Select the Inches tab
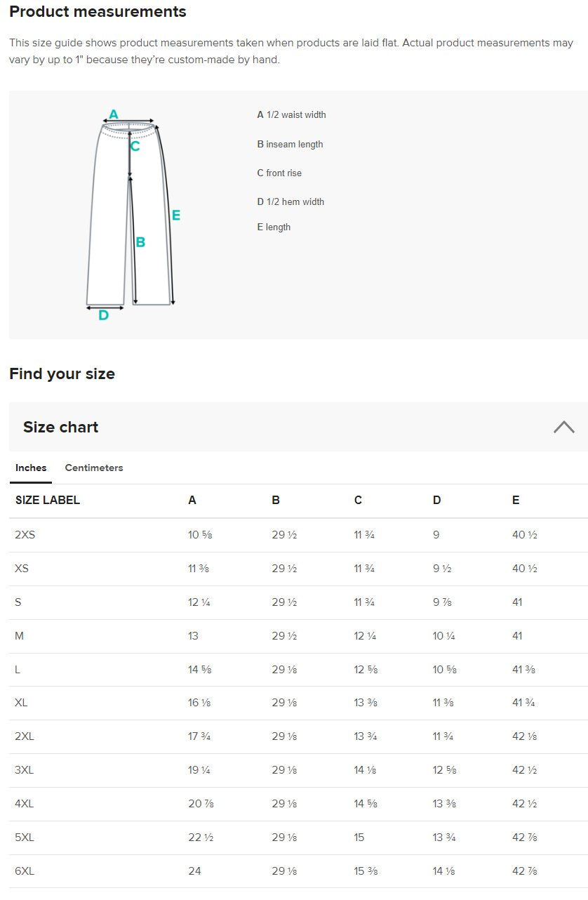This screenshot has width=588, height=900. tap(31, 468)
